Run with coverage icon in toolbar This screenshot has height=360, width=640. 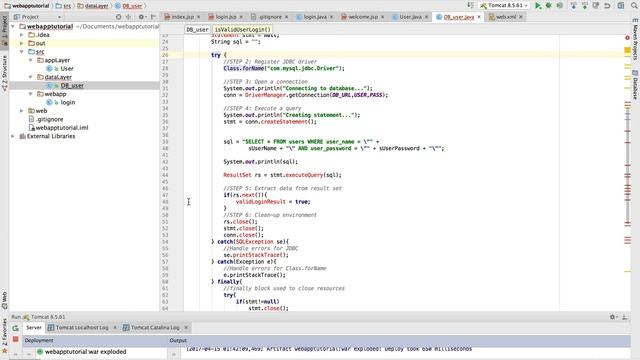(x=560, y=6)
